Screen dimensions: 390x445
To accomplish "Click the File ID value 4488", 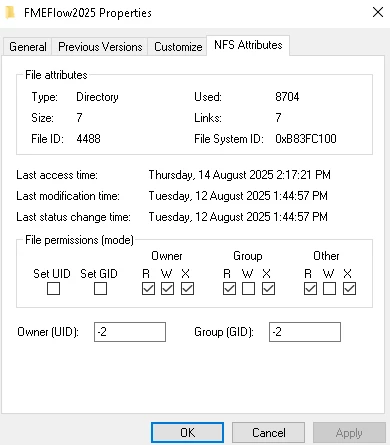I will (88, 139).
